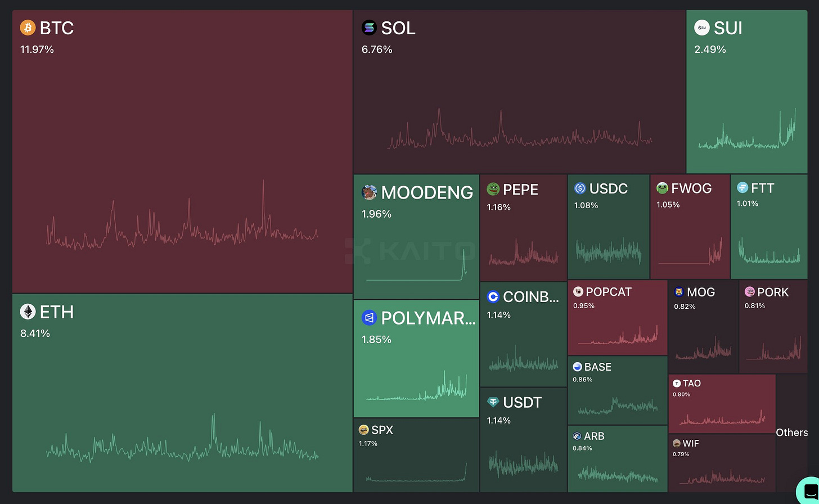This screenshot has width=819, height=504.
Task: Click the MOG 0.82% value
Action: coord(685,307)
